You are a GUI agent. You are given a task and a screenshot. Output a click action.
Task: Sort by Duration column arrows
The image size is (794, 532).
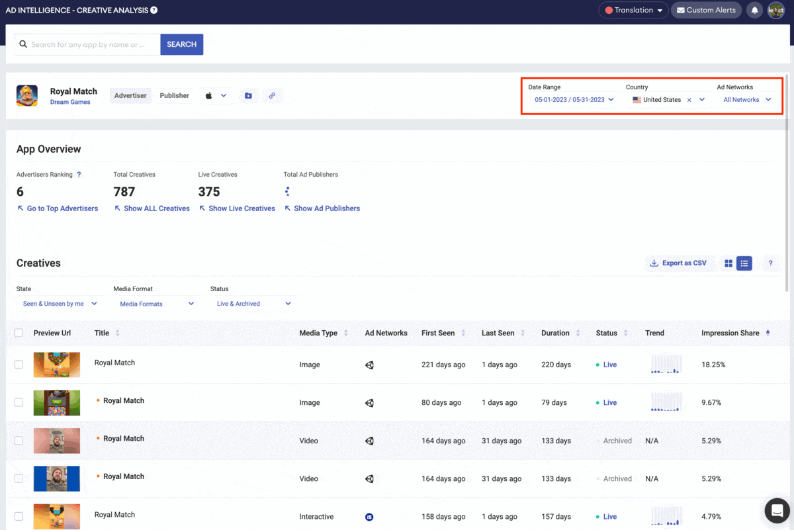point(578,333)
